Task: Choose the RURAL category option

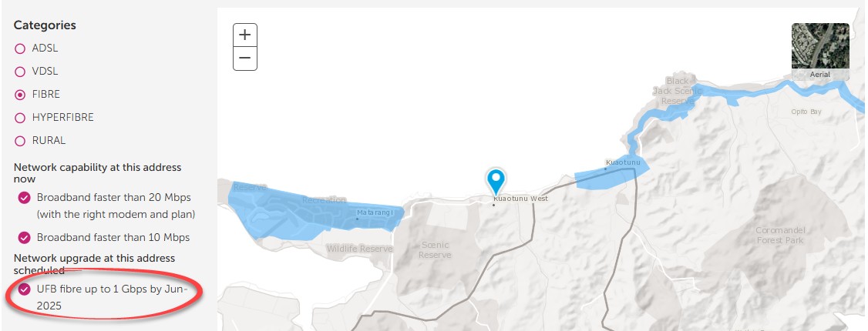Action: point(20,141)
